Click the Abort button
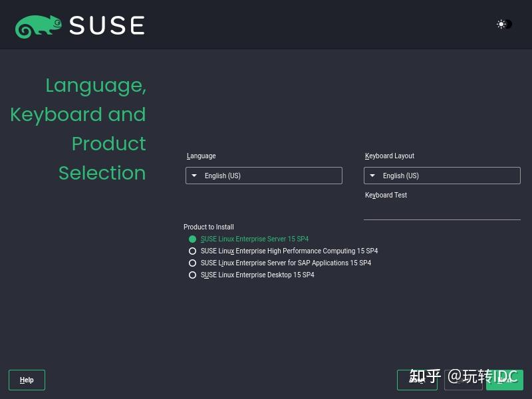 point(417,380)
